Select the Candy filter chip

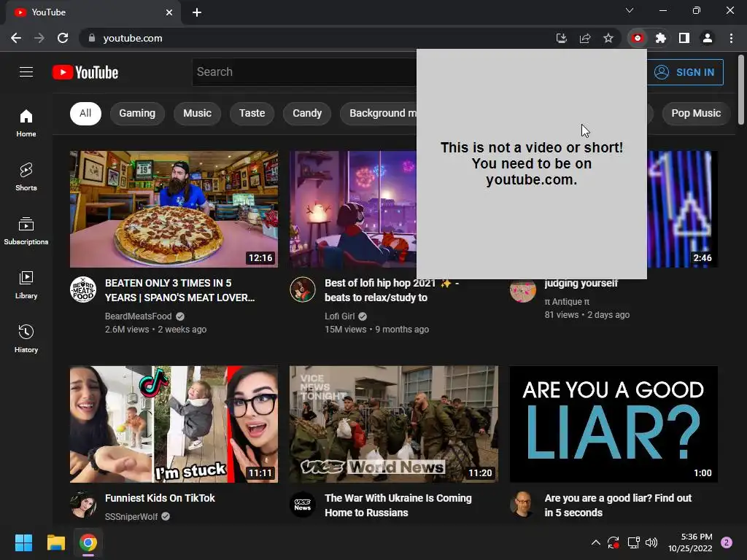pyautogui.click(x=307, y=113)
